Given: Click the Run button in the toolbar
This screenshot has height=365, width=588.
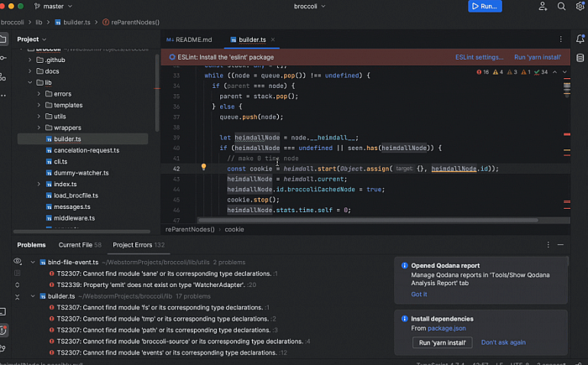Looking at the screenshot, I should (x=485, y=7).
